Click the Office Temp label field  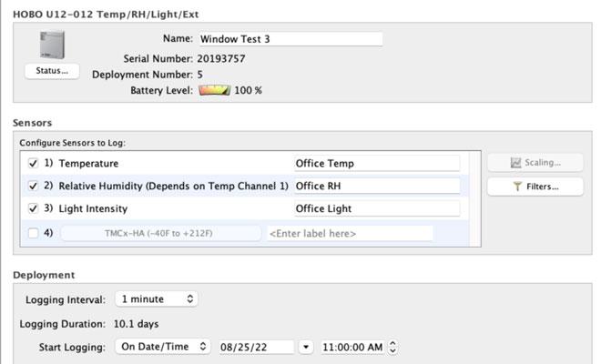point(376,164)
